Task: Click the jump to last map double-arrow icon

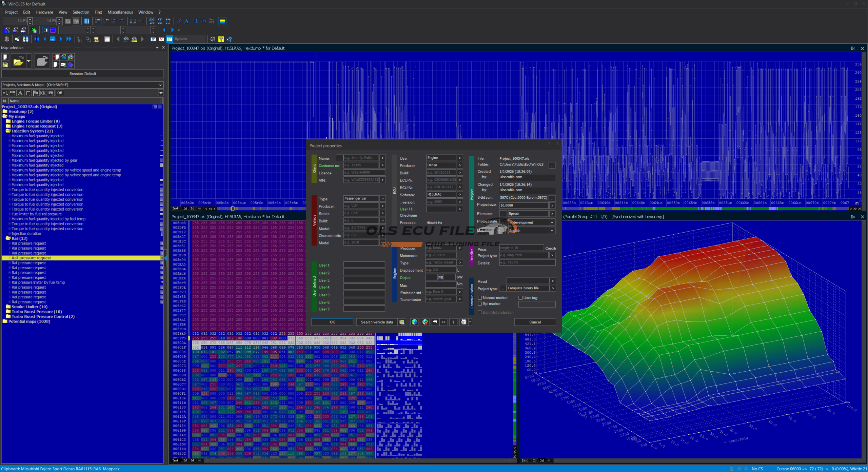Action: [x=69, y=39]
